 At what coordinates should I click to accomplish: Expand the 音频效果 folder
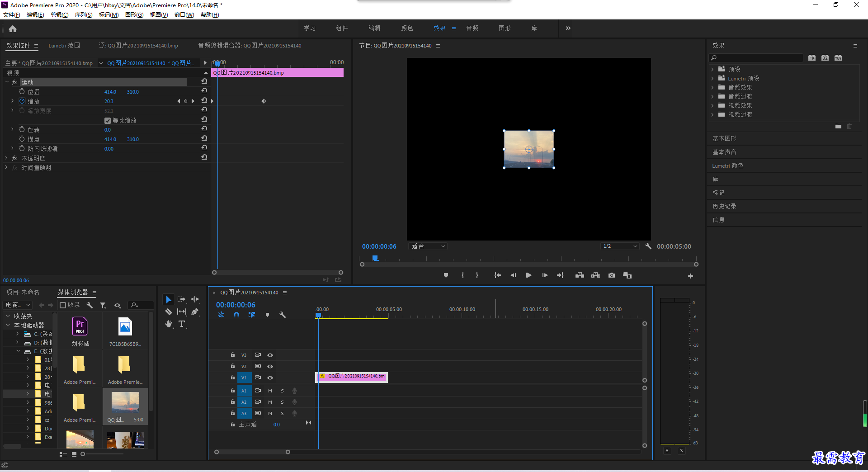(712, 87)
